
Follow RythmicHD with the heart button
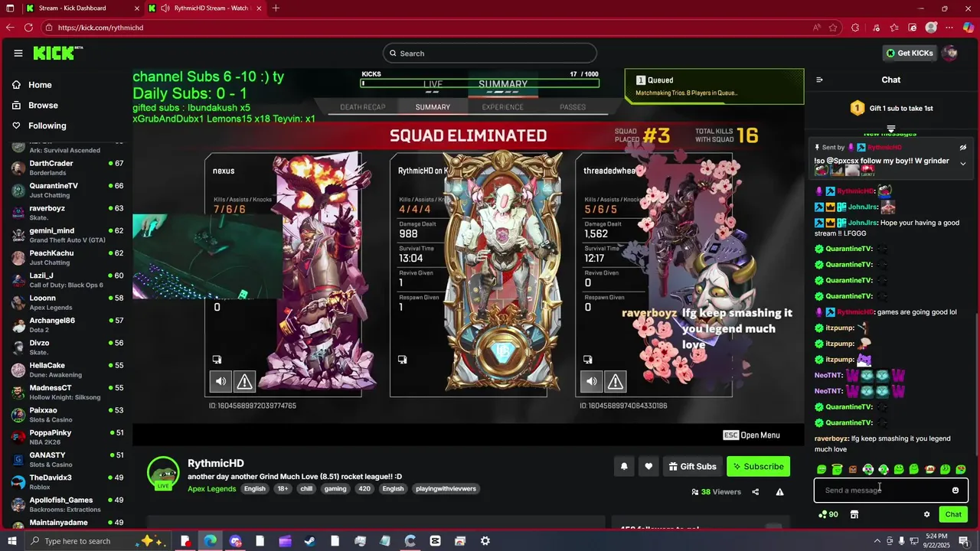pyautogui.click(x=648, y=466)
